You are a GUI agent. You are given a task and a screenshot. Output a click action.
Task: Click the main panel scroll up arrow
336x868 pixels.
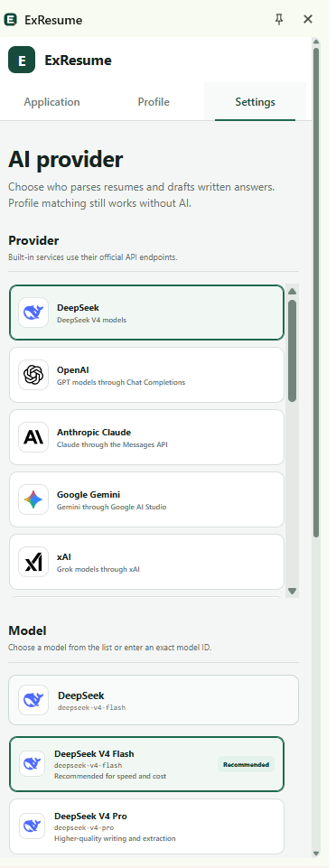[316, 42]
